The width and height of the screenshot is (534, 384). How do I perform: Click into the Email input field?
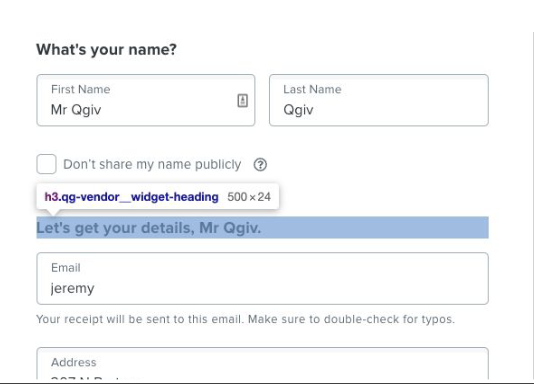pos(263,278)
